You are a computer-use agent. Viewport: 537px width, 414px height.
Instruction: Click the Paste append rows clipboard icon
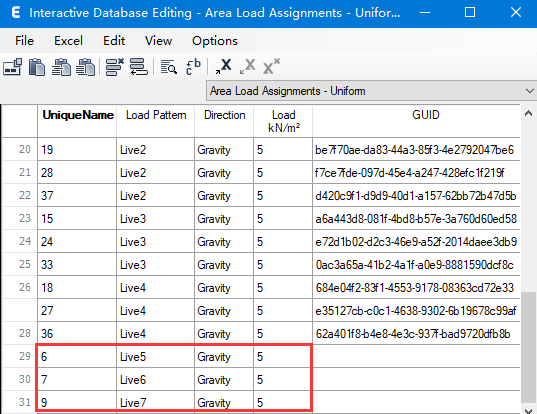(x=85, y=67)
